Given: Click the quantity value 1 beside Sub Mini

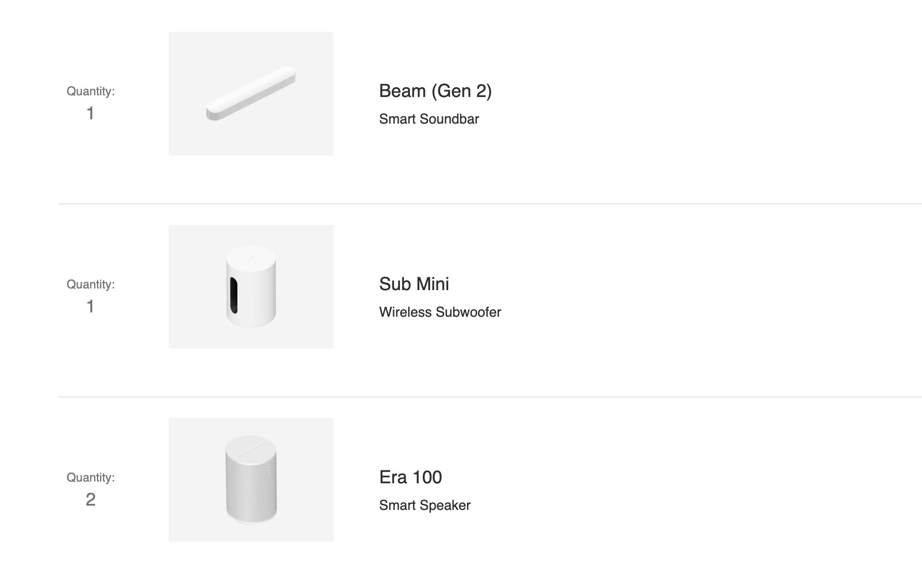Looking at the screenshot, I should [90, 306].
